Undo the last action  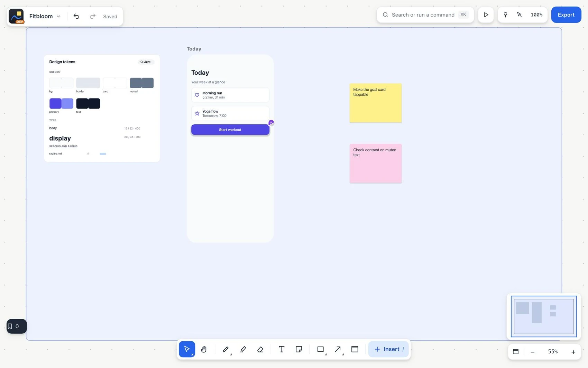(76, 16)
